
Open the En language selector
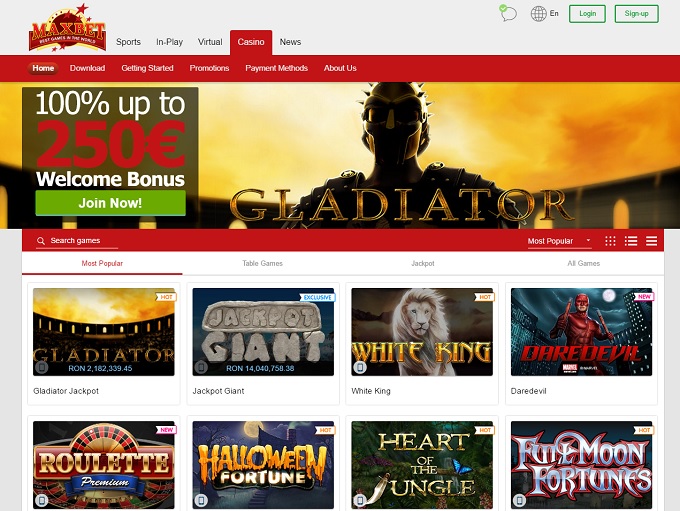click(554, 13)
